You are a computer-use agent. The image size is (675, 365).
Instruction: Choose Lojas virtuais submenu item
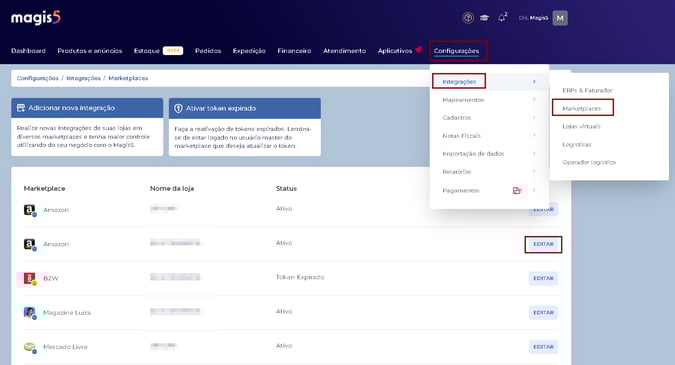[581, 127]
